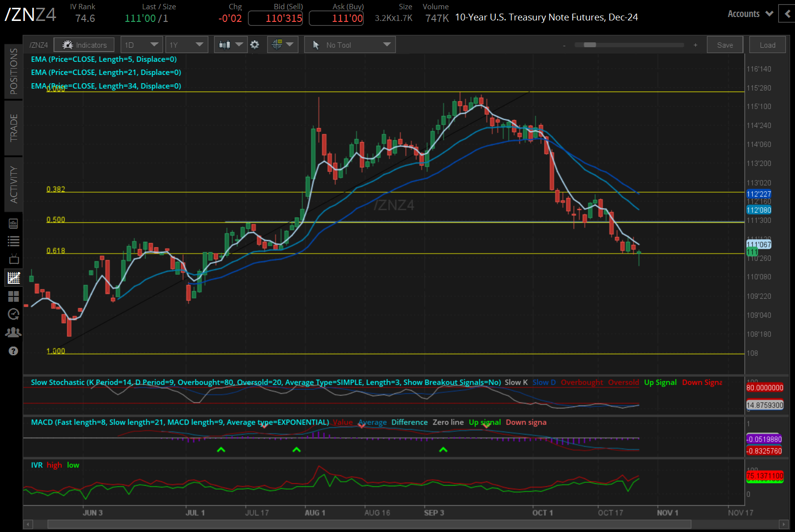Select the candlestick chart style icon
The image size is (795, 532).
226,44
